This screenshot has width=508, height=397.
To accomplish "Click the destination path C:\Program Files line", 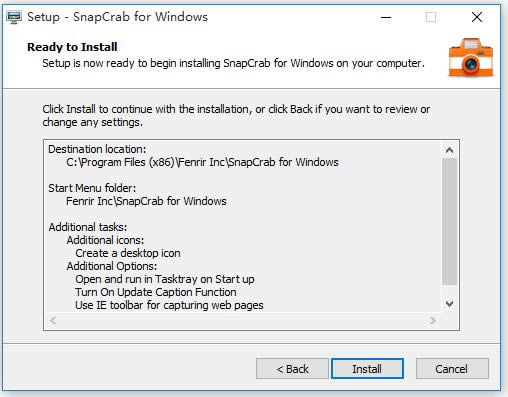I will tap(202, 162).
